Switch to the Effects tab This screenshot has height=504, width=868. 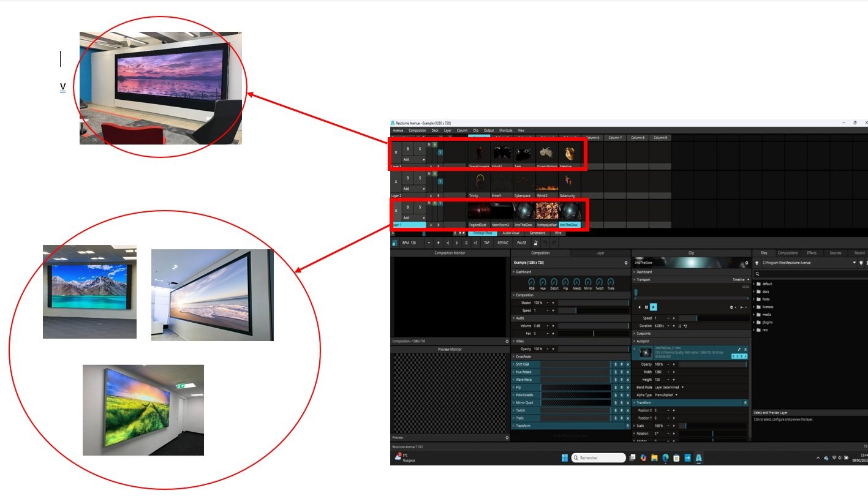pyautogui.click(x=811, y=253)
